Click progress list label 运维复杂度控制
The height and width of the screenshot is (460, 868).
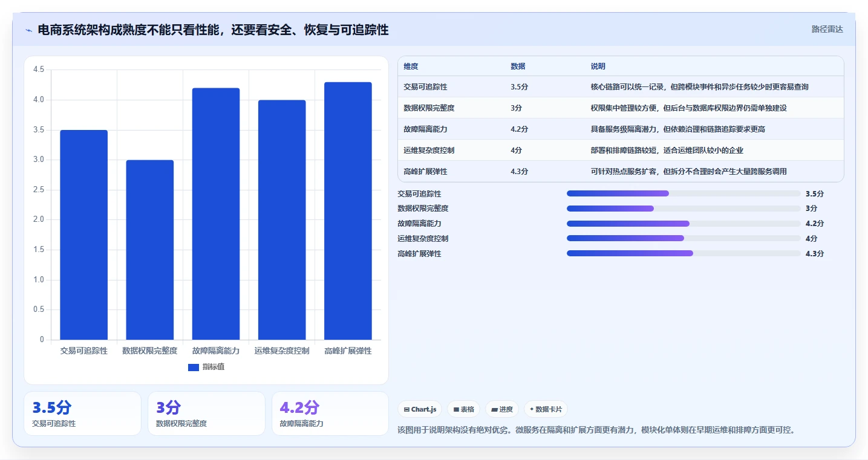click(423, 239)
